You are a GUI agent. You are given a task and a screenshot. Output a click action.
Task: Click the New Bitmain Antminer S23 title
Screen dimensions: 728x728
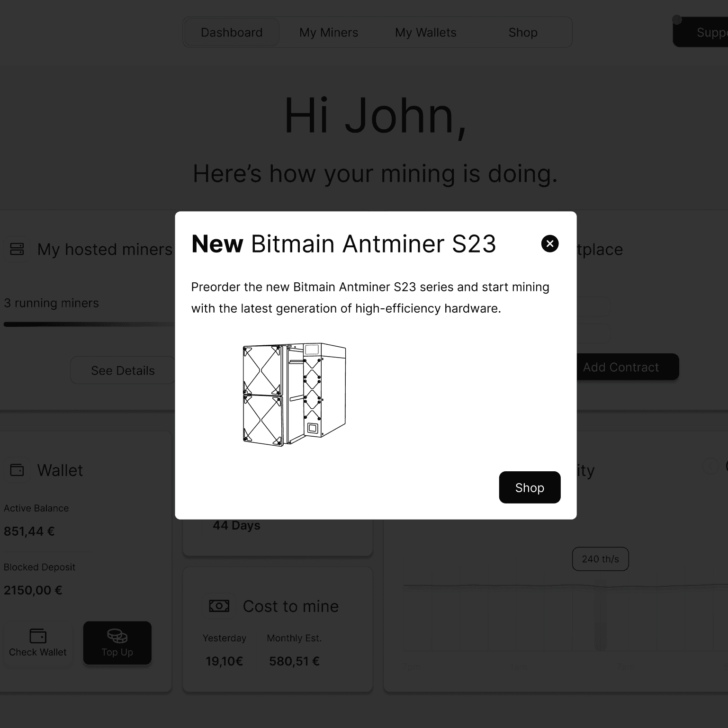click(x=344, y=244)
